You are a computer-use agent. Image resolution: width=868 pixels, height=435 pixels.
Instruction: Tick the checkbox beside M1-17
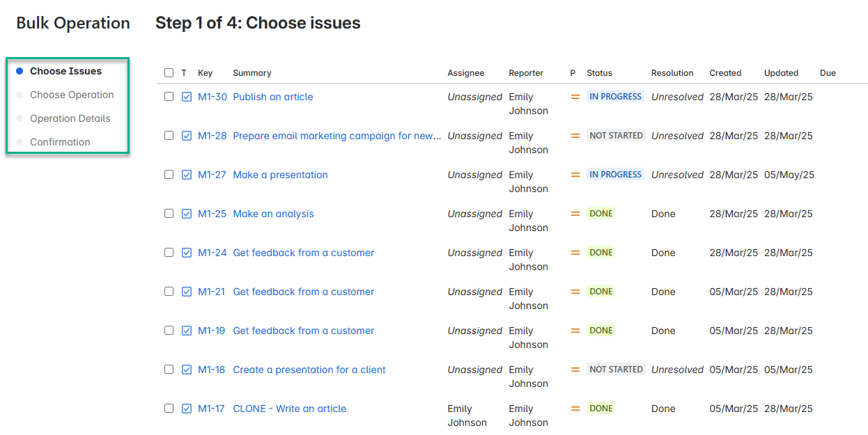point(169,409)
